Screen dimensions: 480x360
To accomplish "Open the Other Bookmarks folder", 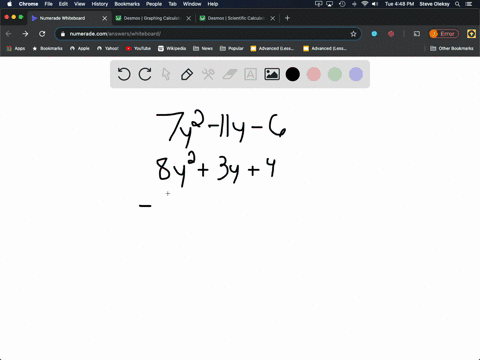I will [x=452, y=48].
